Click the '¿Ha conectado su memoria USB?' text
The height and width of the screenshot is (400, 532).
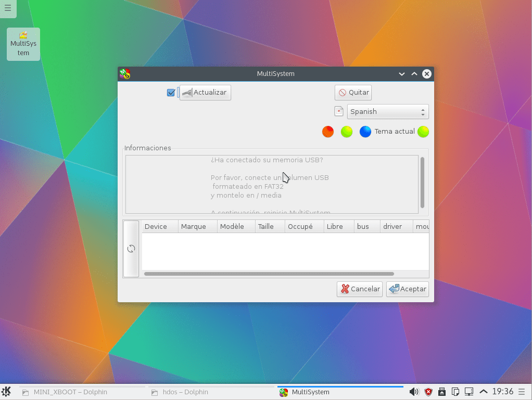point(267,160)
